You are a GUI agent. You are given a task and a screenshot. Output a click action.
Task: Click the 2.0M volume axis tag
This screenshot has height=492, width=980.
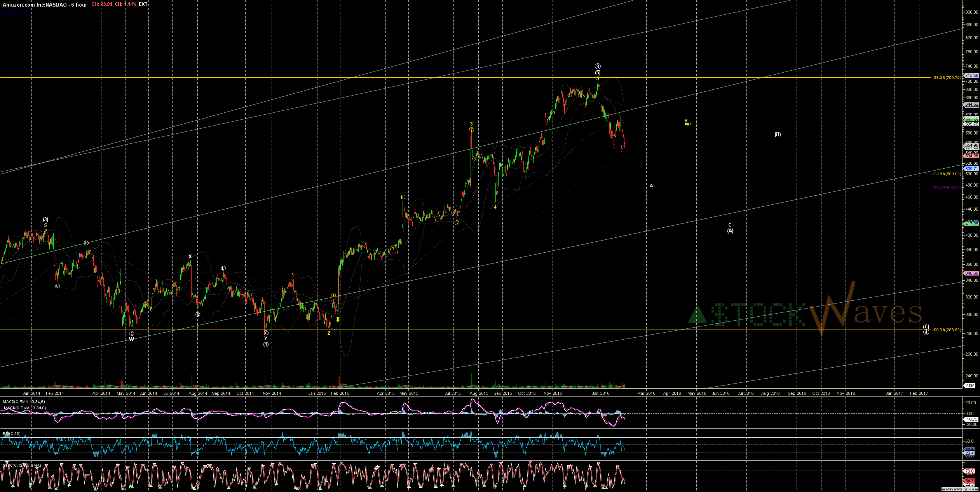(x=970, y=386)
